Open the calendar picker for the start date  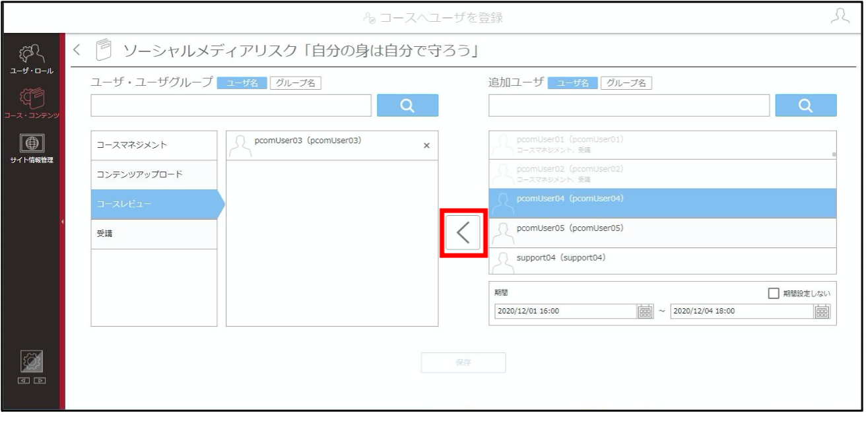click(x=645, y=311)
